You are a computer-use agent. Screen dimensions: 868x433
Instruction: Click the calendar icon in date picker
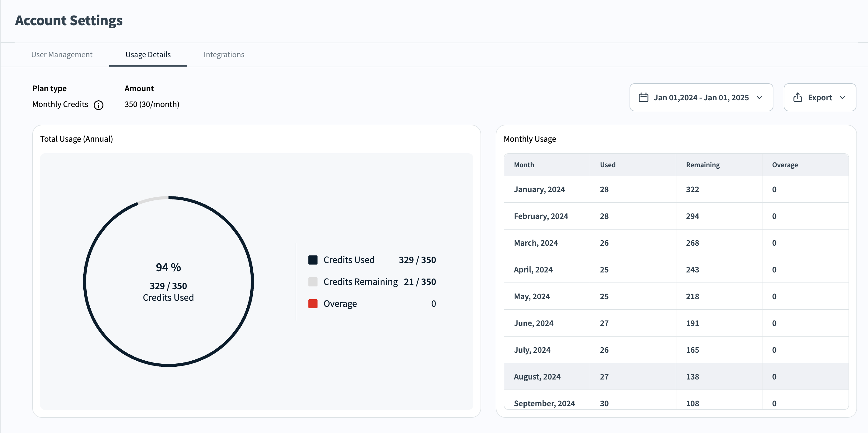[x=643, y=97]
